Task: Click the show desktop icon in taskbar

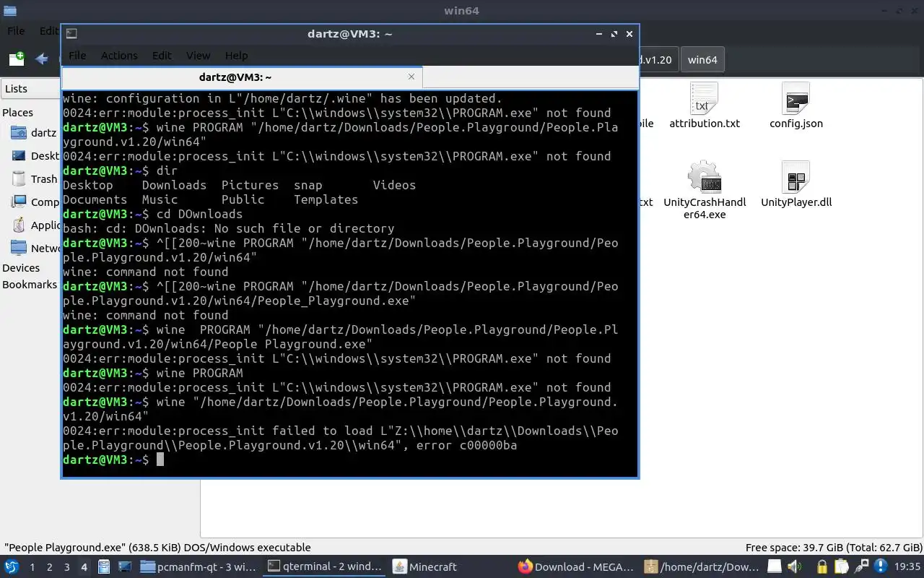Action: point(124,567)
